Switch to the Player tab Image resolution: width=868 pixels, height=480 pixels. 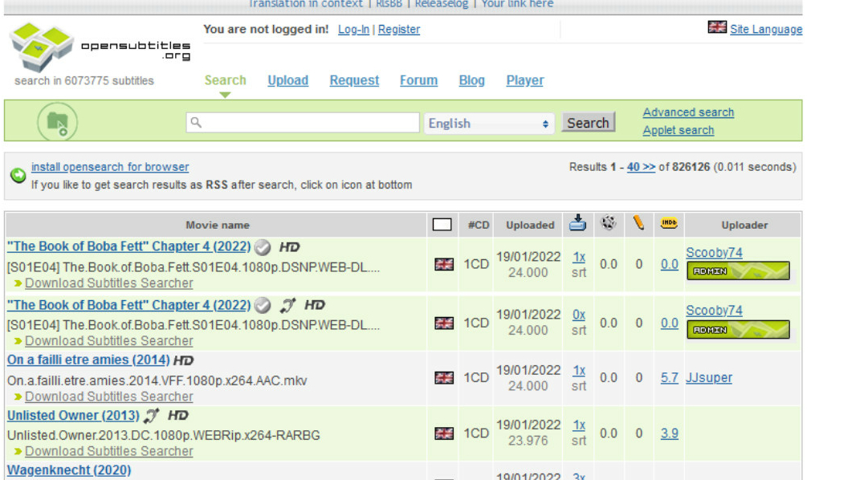[524, 80]
